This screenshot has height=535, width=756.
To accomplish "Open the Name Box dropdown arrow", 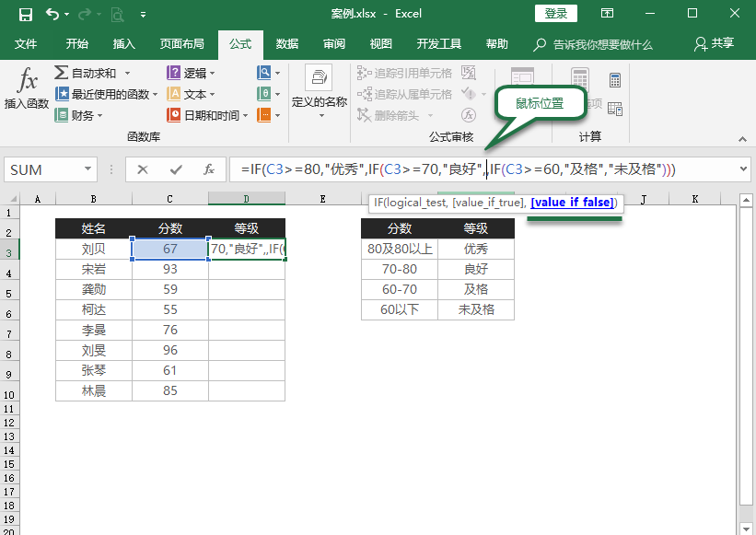I will (87, 169).
